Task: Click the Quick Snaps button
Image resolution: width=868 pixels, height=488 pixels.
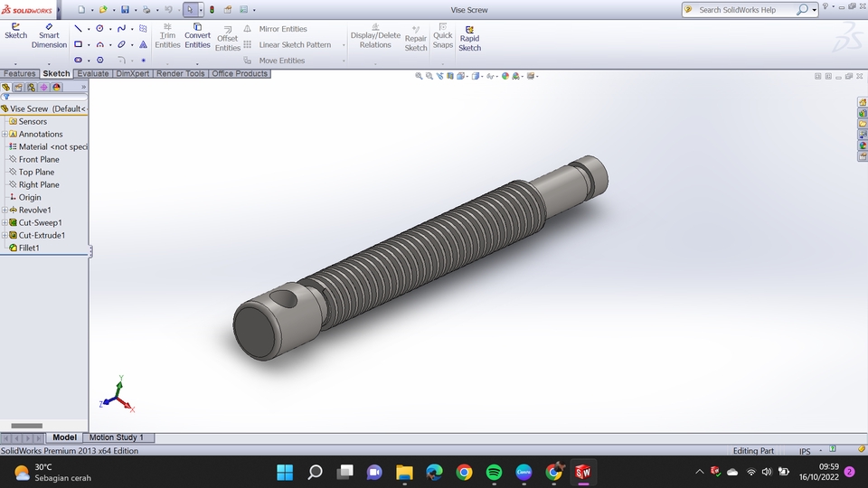Action: point(442,36)
